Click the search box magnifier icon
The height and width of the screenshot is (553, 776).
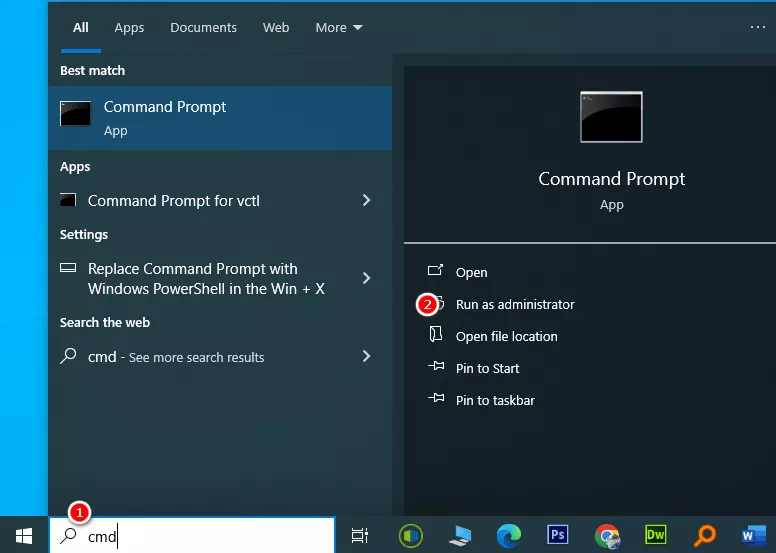tap(68, 536)
